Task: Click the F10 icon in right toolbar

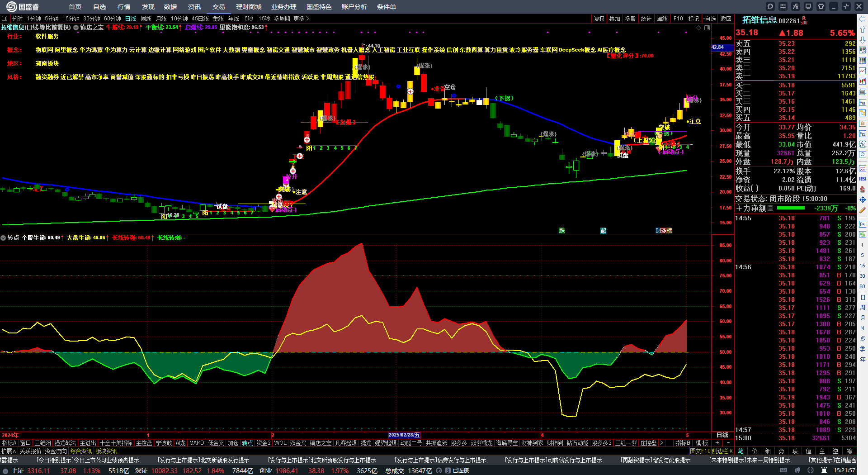Action: tap(863, 103)
